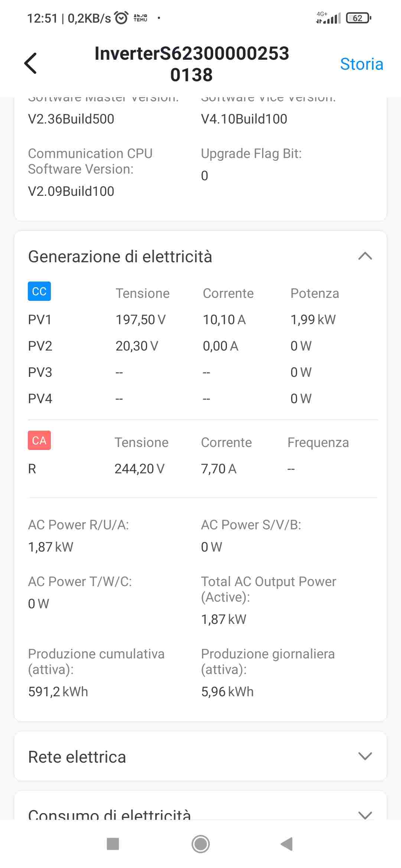
Task: Tap the Android home button
Action: (200, 844)
